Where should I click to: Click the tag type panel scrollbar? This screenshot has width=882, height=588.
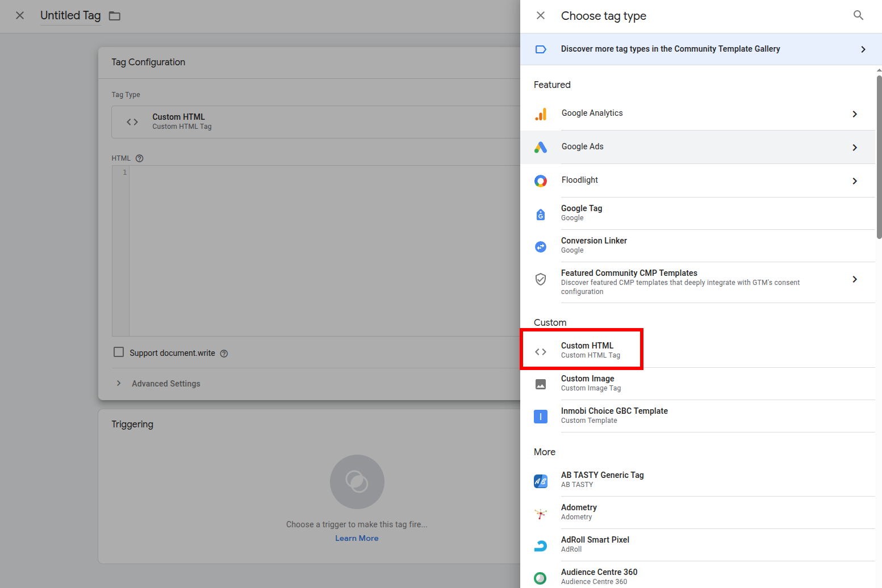(879, 156)
